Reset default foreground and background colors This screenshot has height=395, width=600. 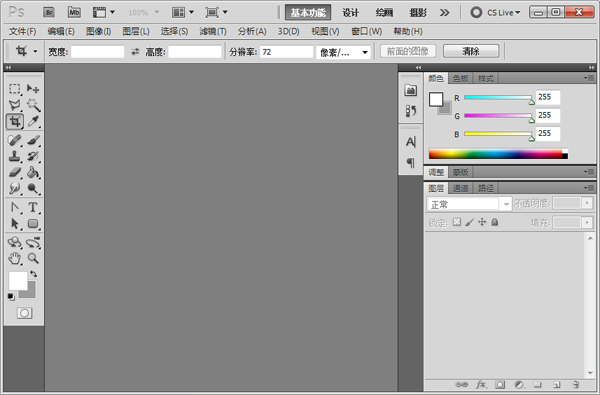pos(11,297)
